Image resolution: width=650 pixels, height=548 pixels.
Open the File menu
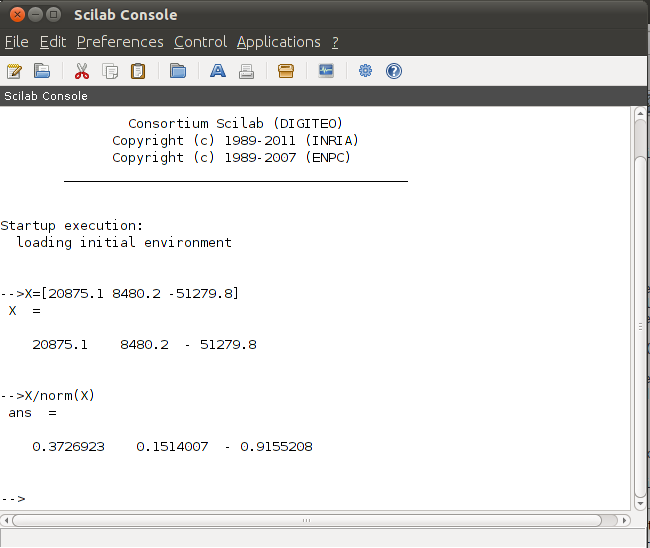click(17, 42)
